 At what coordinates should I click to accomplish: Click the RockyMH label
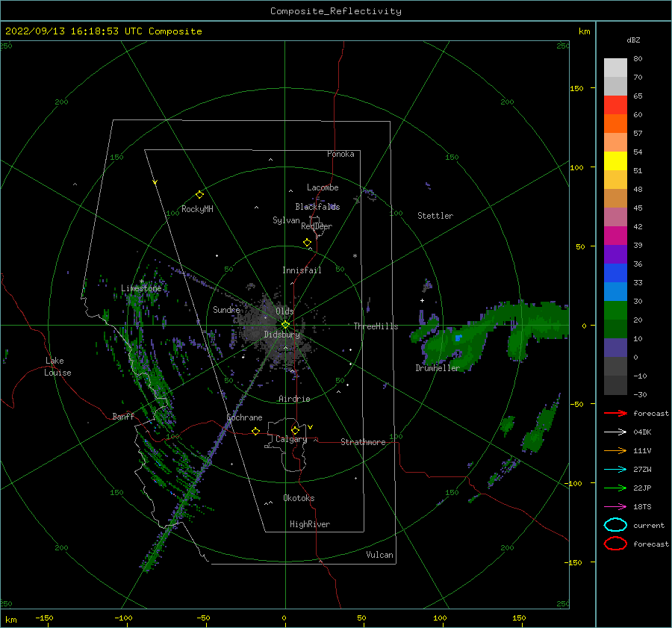[197, 209]
